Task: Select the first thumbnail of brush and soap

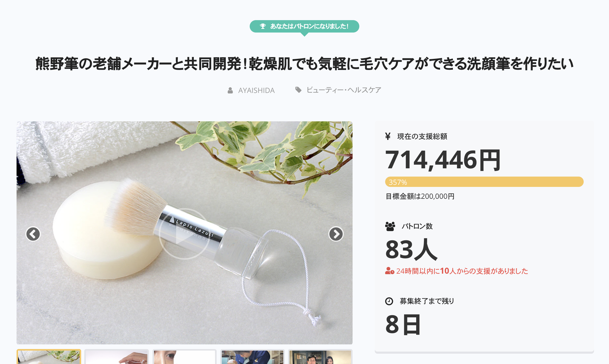Action: tap(49, 357)
